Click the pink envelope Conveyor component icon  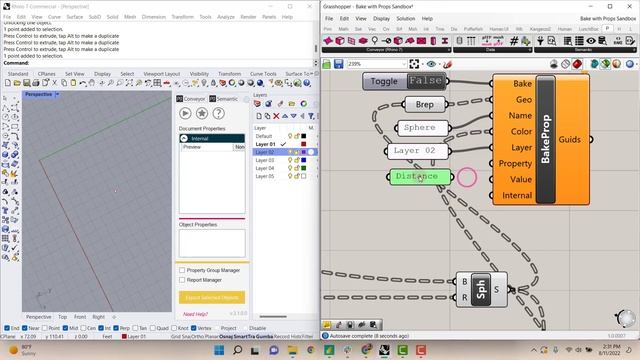point(422,41)
